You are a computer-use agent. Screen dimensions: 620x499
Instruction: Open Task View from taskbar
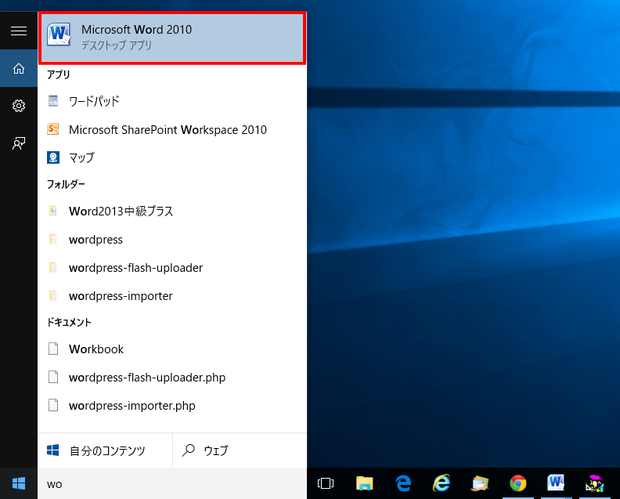point(326,483)
